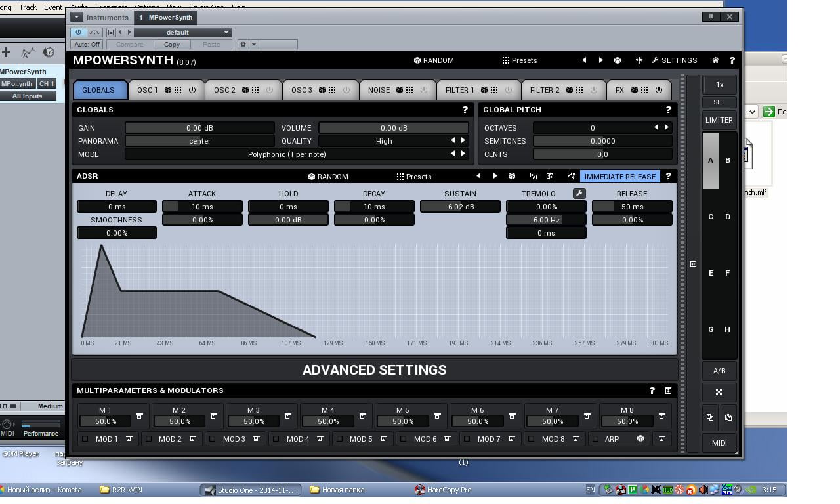Toggle FX power button
Viewport: 840px width, 504px height.
click(659, 90)
